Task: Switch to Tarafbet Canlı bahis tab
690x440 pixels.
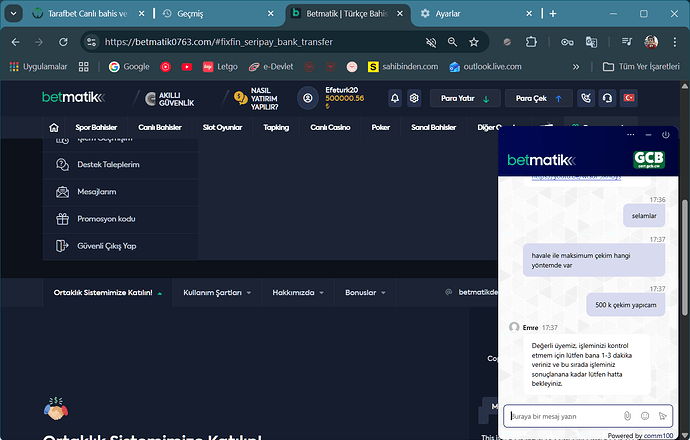Action: click(88, 14)
